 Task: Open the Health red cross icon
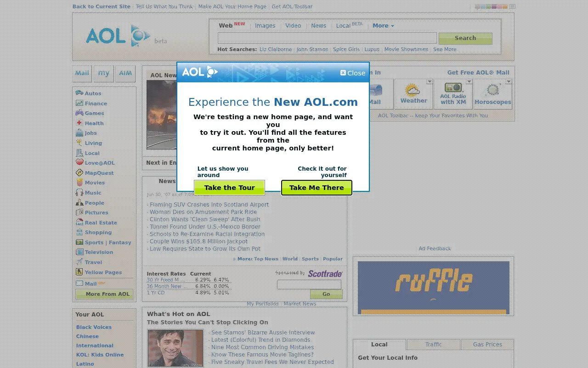[x=79, y=123]
